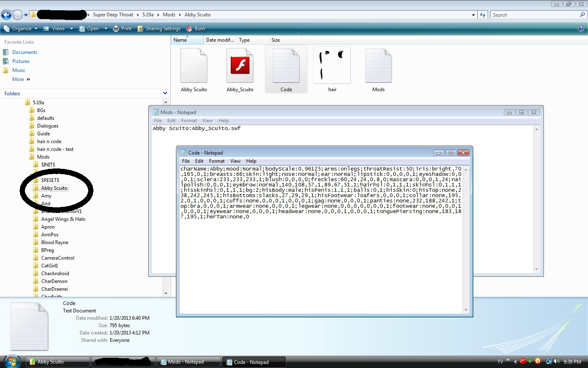Open the Organize dropdown menu

(21, 29)
